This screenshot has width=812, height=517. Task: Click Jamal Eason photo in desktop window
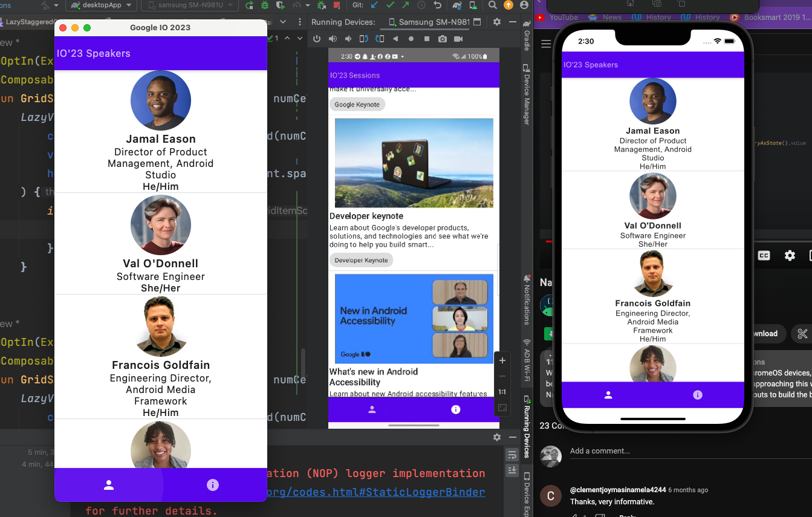point(161,100)
